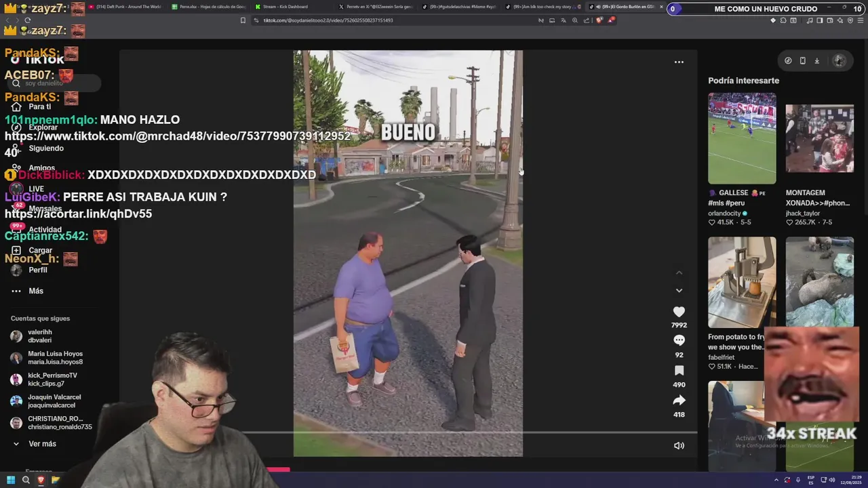Click the download desktop app icon
Viewport: 868px width, 488px height.
click(816, 60)
